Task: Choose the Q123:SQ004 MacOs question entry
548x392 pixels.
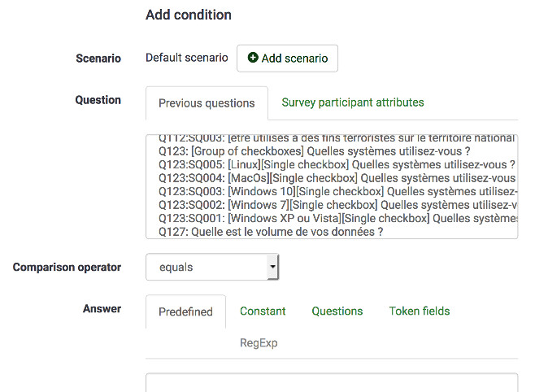Action: coord(333,178)
